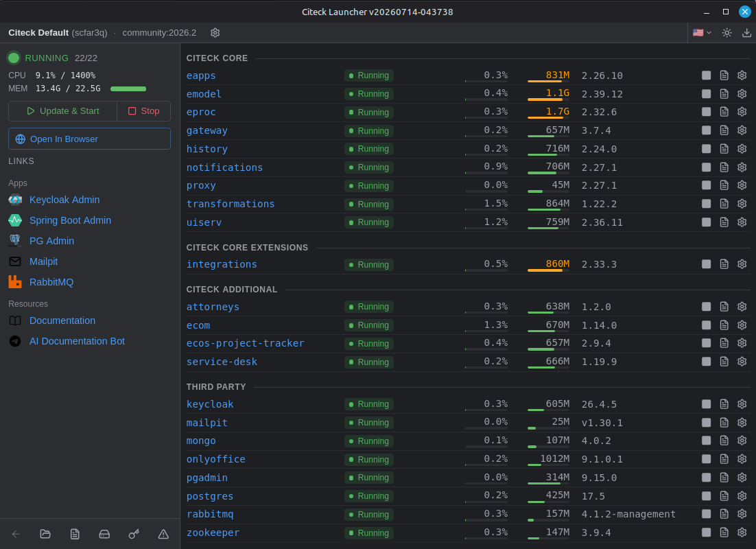Open namespace settings gear next to community:2026.2

(x=215, y=33)
